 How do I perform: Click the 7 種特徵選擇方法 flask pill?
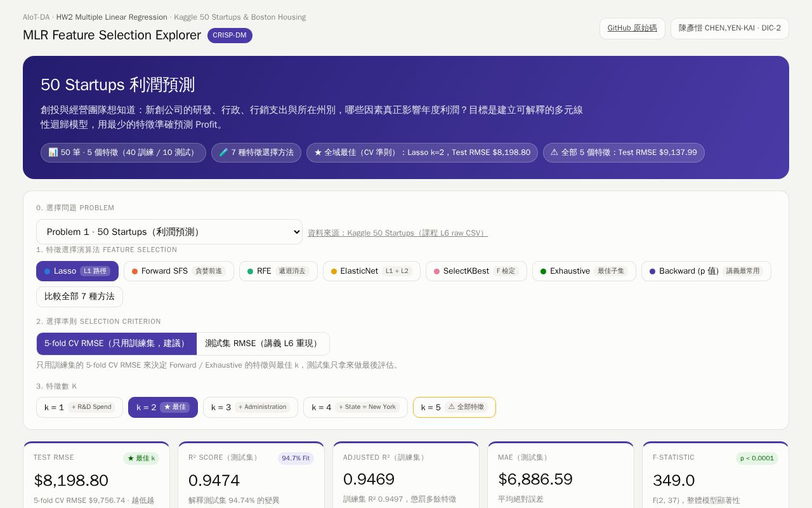[256, 152]
